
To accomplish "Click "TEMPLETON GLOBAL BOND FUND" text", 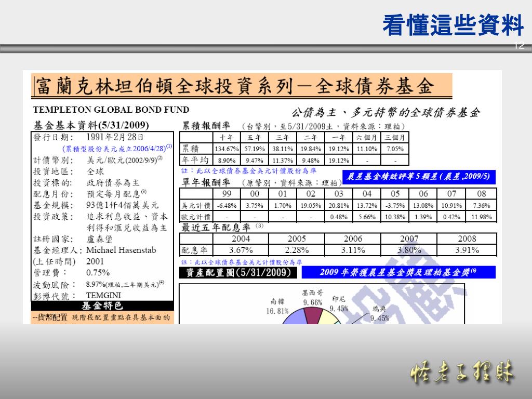I will click(x=111, y=110).
